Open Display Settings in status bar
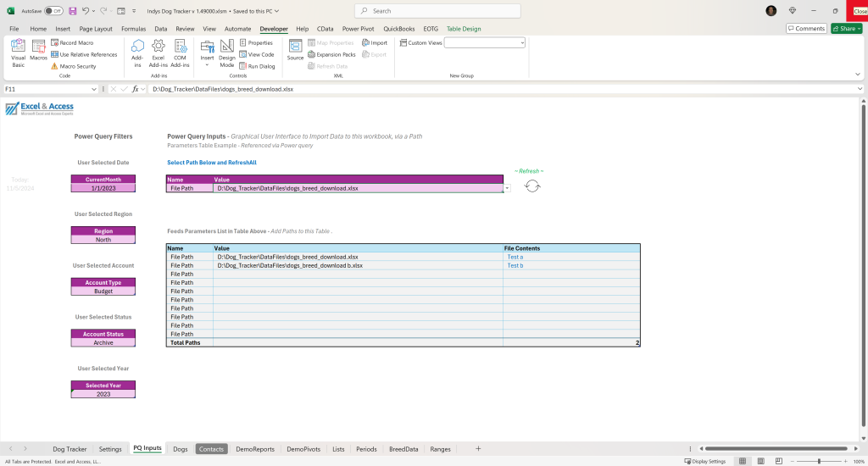Image resolution: width=868 pixels, height=466 pixels. (x=704, y=461)
